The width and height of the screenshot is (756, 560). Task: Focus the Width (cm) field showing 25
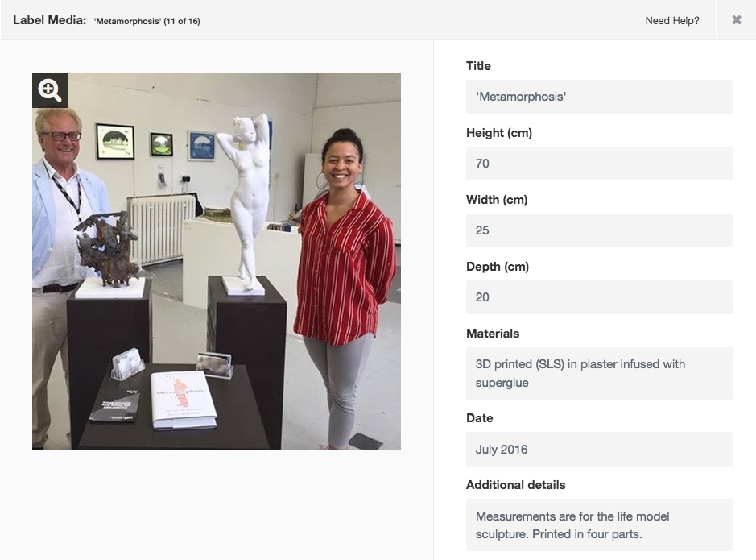click(599, 230)
